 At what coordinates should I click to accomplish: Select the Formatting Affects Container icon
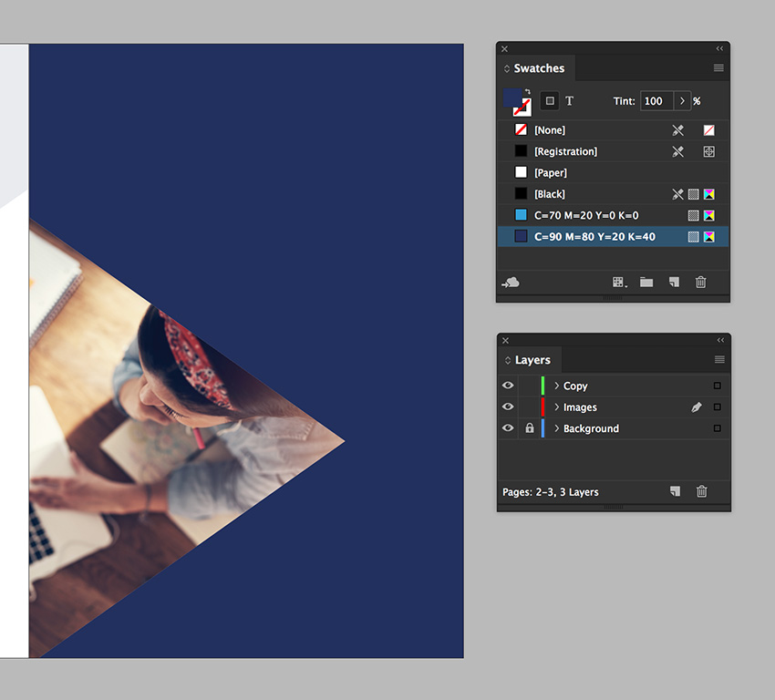pyautogui.click(x=549, y=101)
